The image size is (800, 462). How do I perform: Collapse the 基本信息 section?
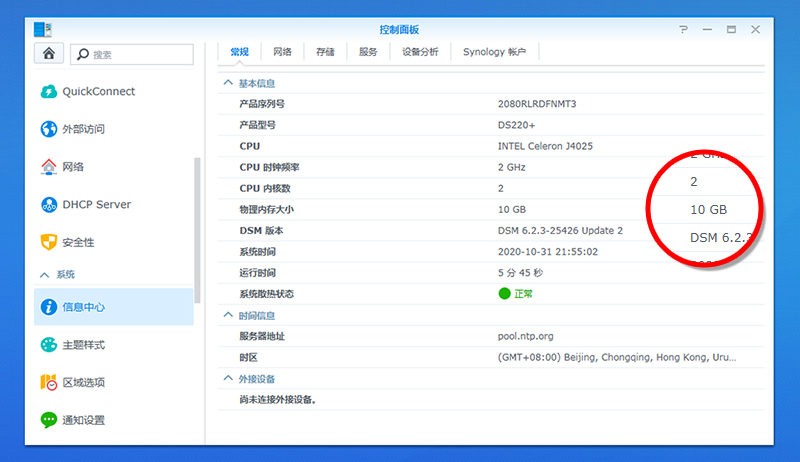click(x=229, y=83)
